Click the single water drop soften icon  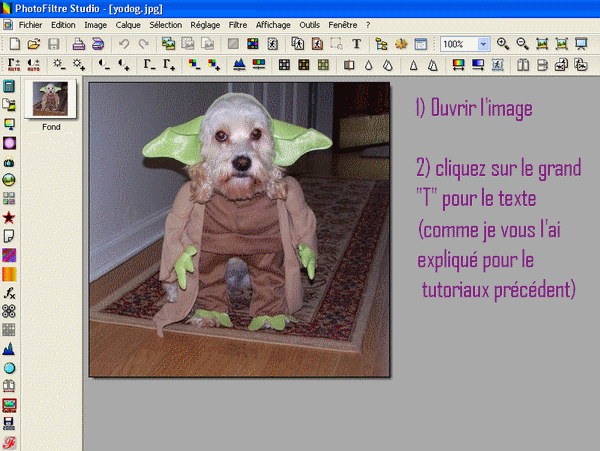coord(368,65)
